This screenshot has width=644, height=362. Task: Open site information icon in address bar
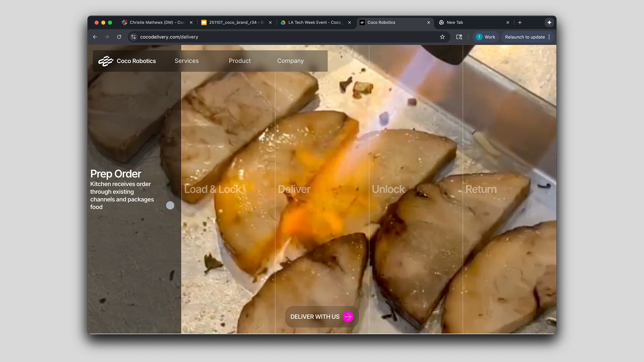coord(133,37)
